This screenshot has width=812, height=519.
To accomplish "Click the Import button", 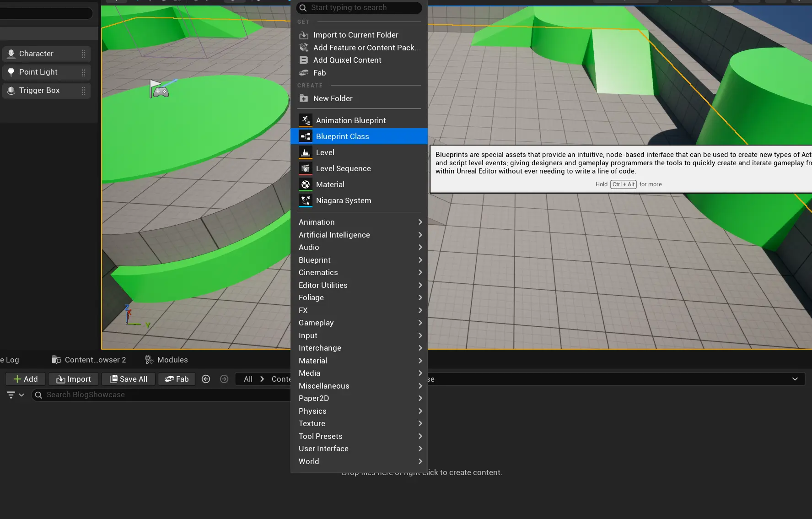I will click(73, 379).
